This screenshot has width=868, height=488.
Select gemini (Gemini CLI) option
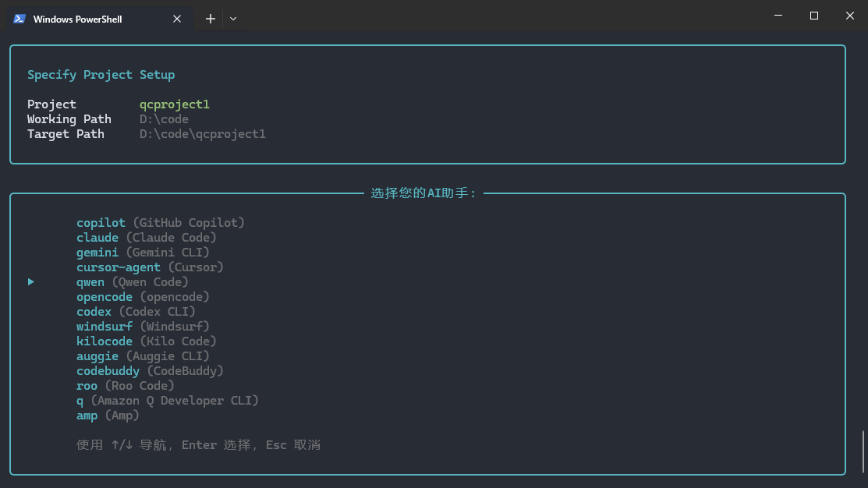tap(97, 252)
